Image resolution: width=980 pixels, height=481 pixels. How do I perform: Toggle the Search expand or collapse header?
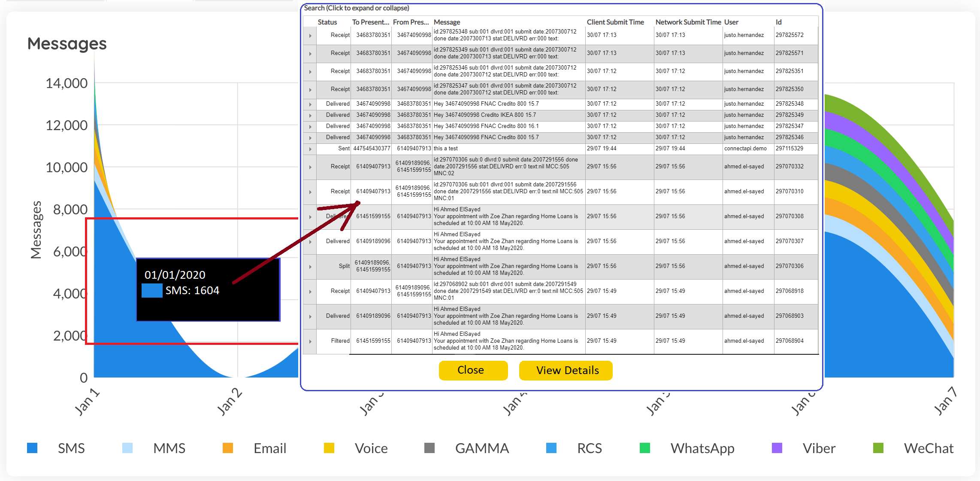click(357, 8)
